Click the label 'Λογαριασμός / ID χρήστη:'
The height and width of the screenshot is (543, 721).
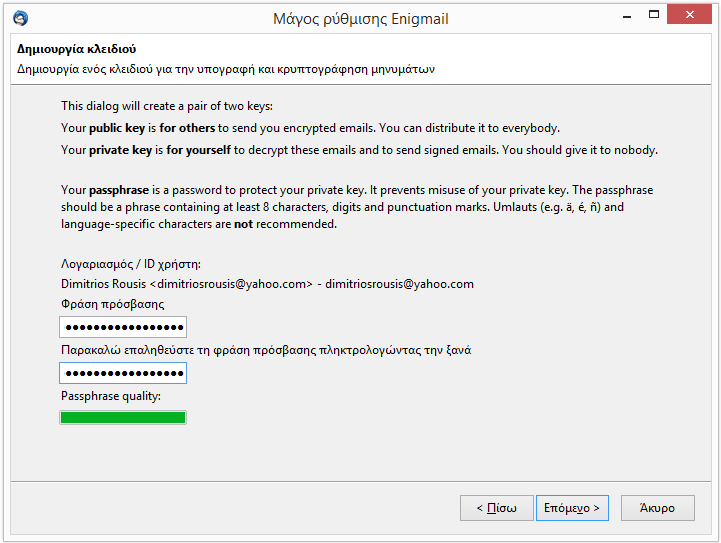[131, 264]
